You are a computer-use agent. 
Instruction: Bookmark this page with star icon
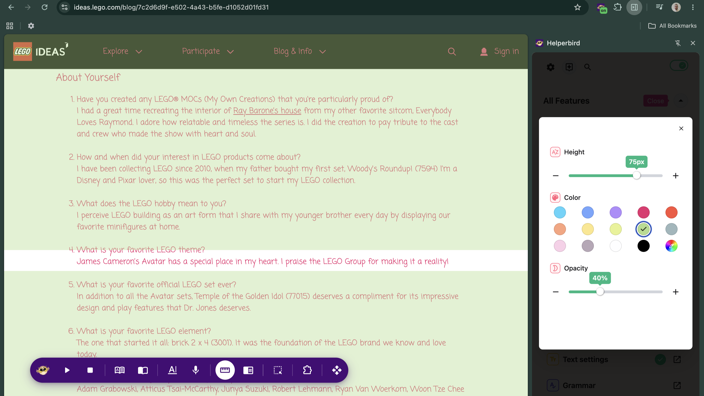577,7
